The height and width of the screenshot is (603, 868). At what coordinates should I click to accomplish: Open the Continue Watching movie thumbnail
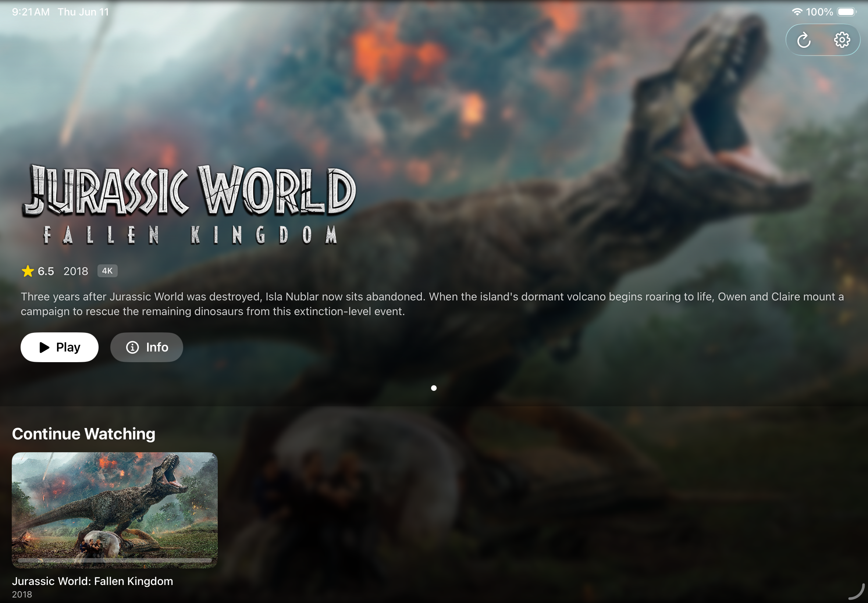(114, 510)
